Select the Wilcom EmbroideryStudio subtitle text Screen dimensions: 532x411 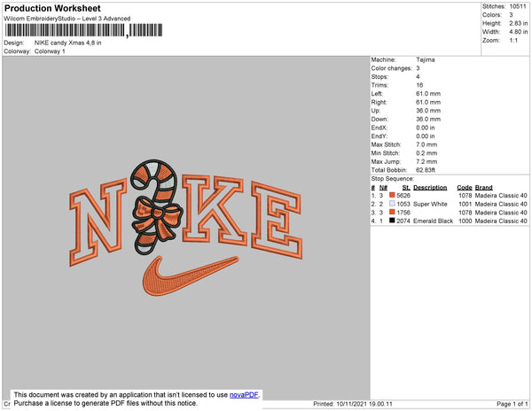pos(67,19)
